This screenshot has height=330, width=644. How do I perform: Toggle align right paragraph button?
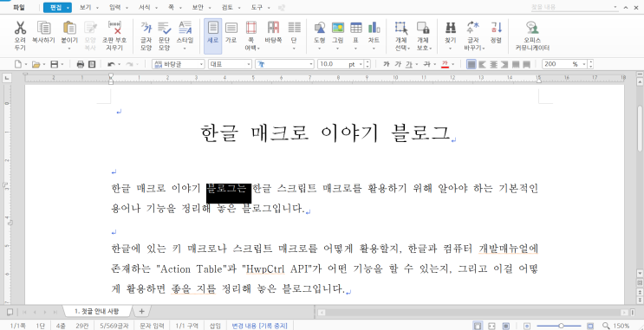(x=504, y=64)
